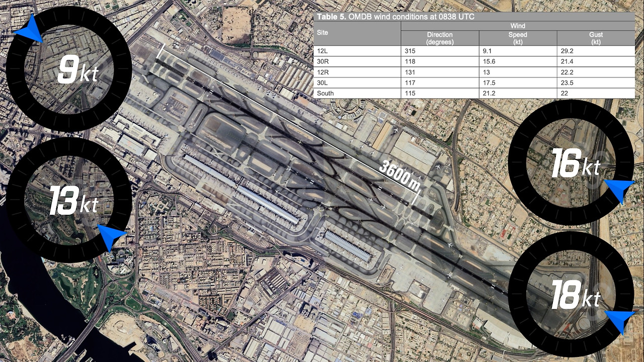This screenshot has height=362, width=644.
Task: Click the "Speed (kt)" column header
Action: click(518, 38)
